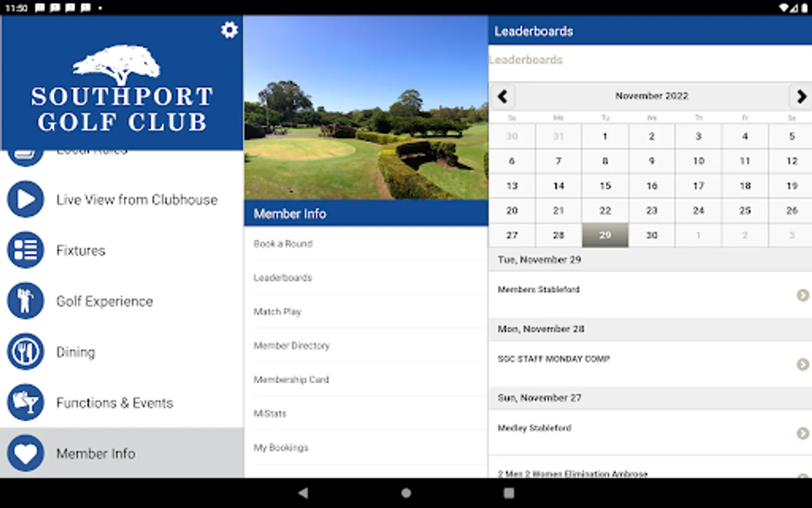Open Leaderboards in Member Info list
Image resolution: width=812 pixels, height=508 pixels.
pyautogui.click(x=366, y=278)
